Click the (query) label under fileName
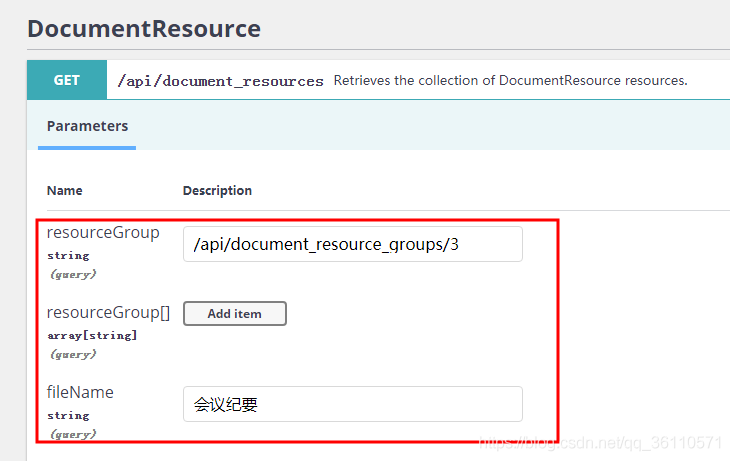The height and width of the screenshot is (461, 730). (x=73, y=434)
